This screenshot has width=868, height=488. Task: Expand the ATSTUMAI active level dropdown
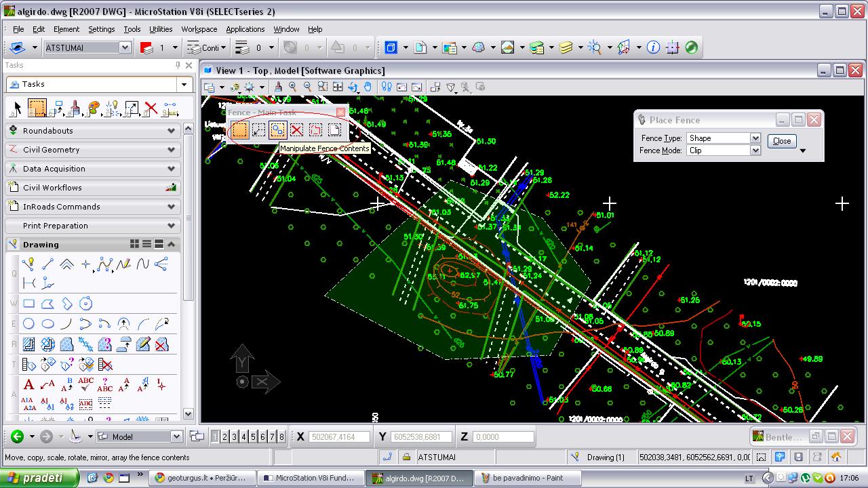tap(87, 47)
